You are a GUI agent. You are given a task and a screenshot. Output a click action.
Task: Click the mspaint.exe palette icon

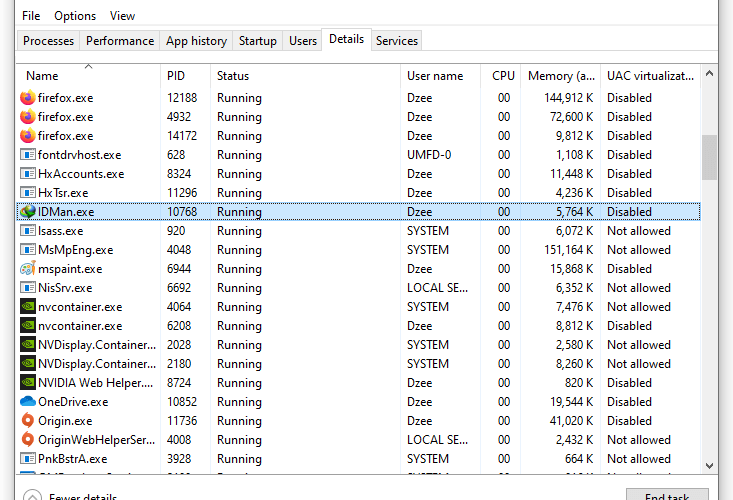[28, 269]
